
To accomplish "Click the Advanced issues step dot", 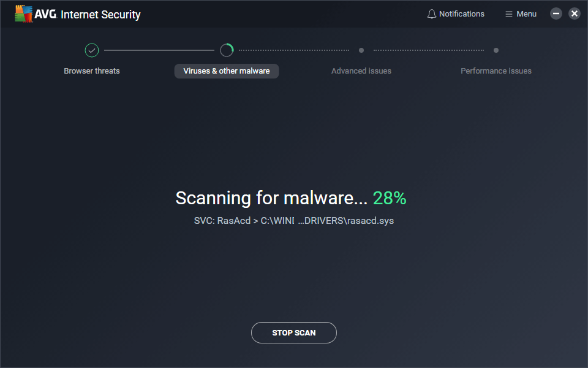I will [361, 50].
